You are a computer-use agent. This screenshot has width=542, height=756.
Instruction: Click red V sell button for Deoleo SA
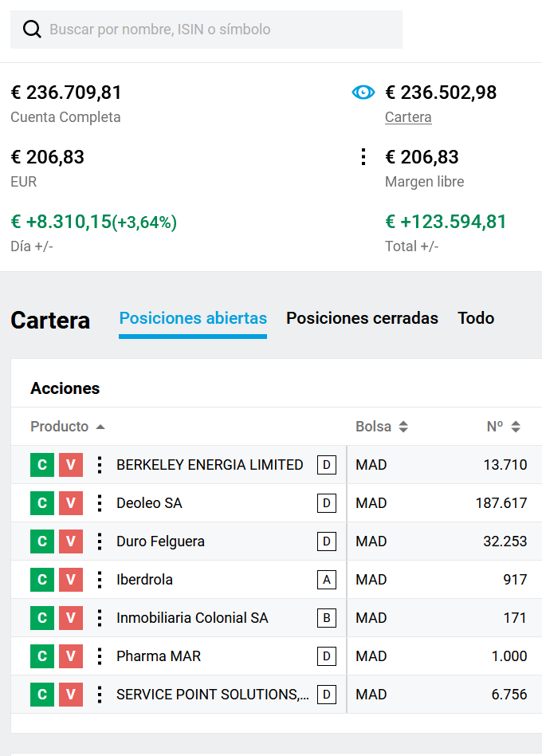click(x=71, y=503)
